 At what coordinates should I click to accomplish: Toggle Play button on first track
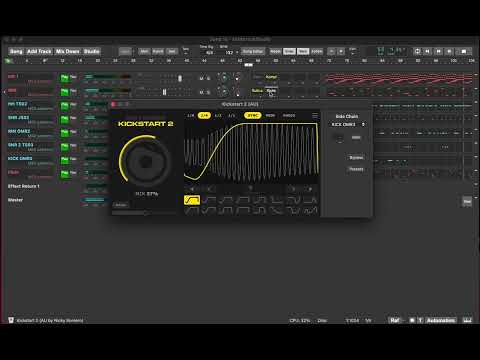[64, 78]
